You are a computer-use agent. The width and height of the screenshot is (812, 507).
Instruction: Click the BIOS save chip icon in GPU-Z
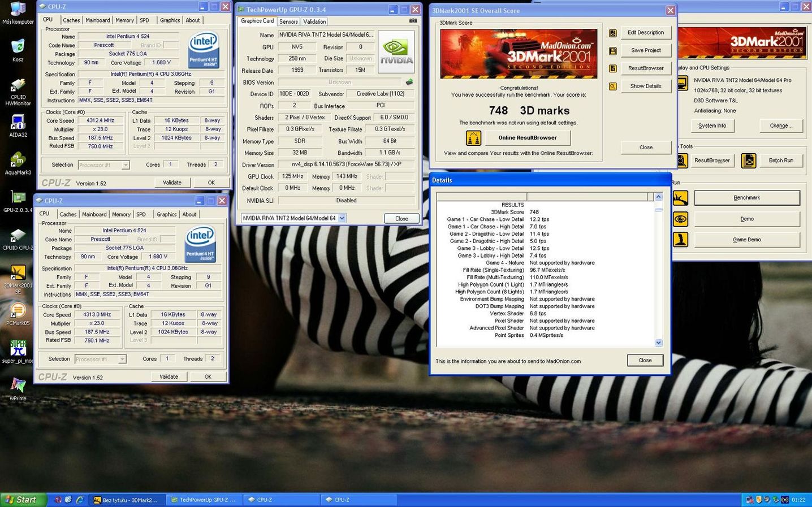(409, 82)
